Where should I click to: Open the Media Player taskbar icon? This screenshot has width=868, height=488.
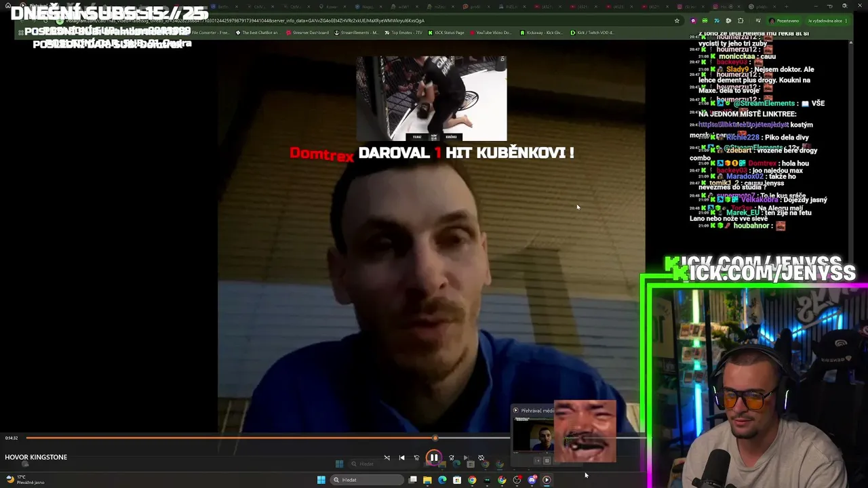(547, 480)
